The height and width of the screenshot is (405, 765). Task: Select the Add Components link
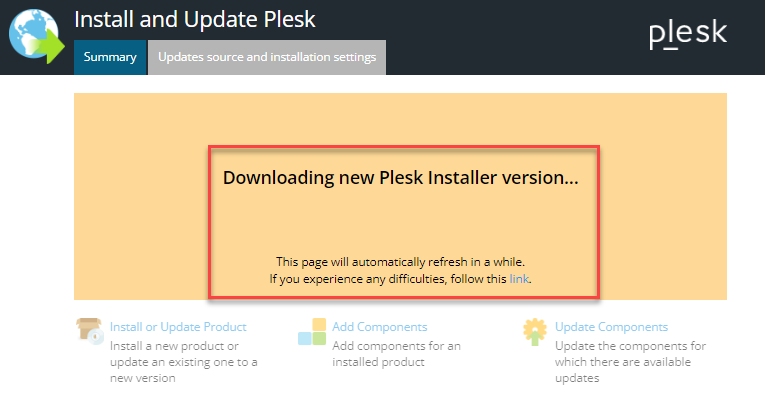point(380,327)
